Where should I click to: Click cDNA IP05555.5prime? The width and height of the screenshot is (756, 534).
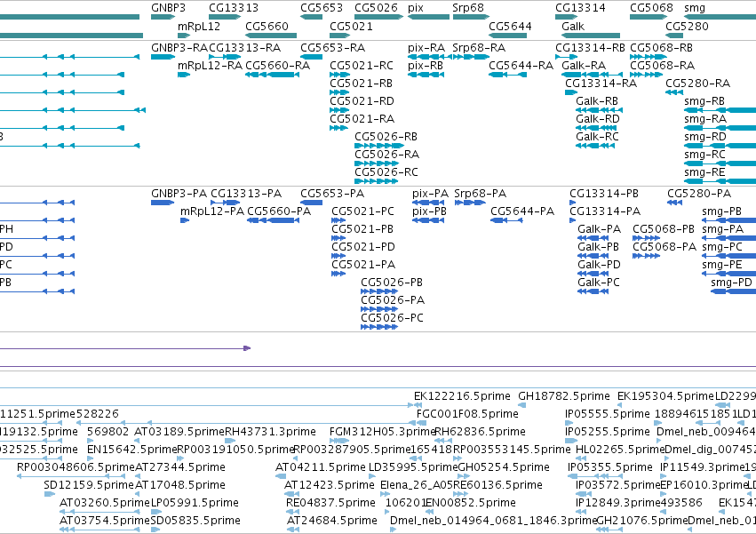608,414
